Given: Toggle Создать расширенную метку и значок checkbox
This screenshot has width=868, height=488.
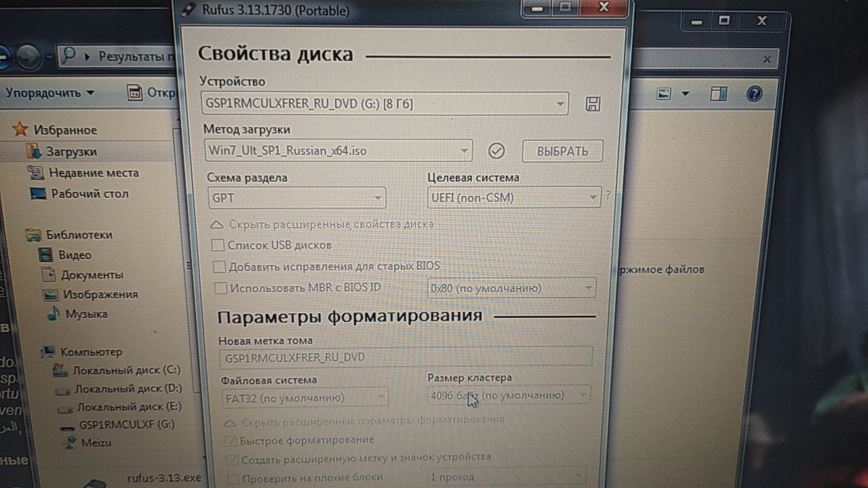Looking at the screenshot, I should coord(231,460).
